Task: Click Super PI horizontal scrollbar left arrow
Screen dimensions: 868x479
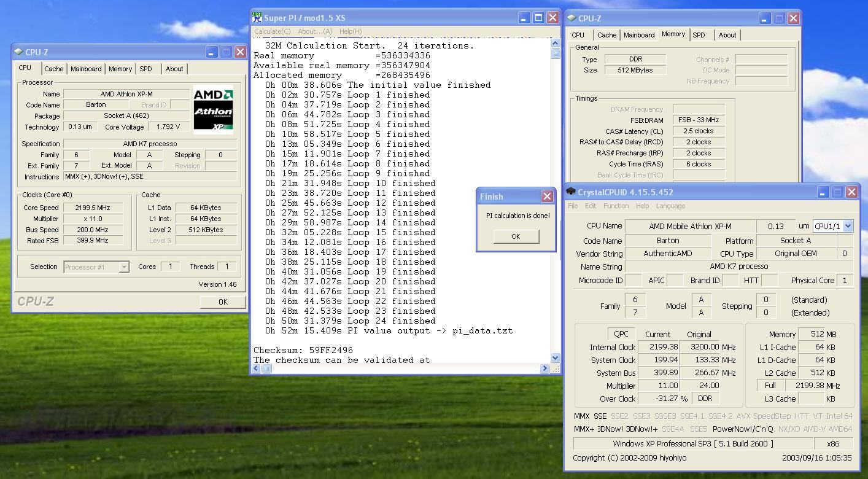Action: pyautogui.click(x=257, y=368)
